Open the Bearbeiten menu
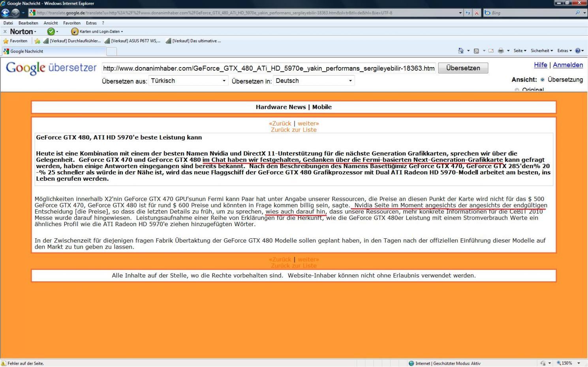The width and height of the screenshot is (588, 367). click(28, 23)
